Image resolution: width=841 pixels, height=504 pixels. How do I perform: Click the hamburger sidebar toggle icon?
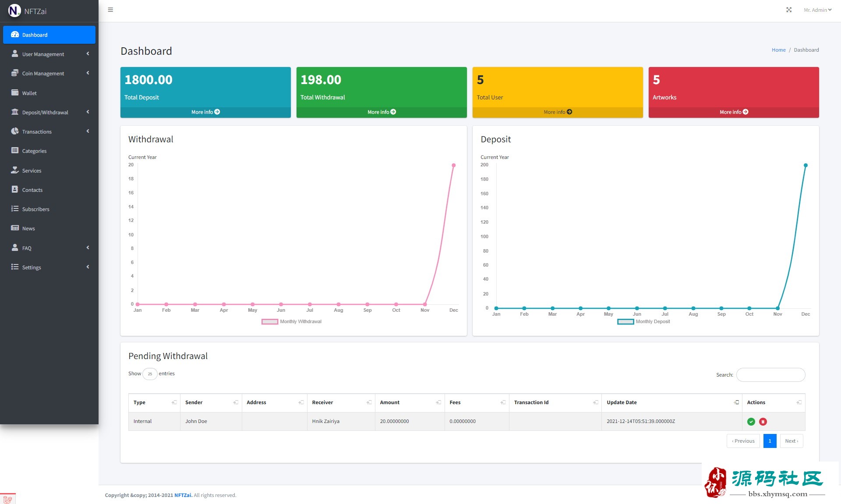pos(110,10)
